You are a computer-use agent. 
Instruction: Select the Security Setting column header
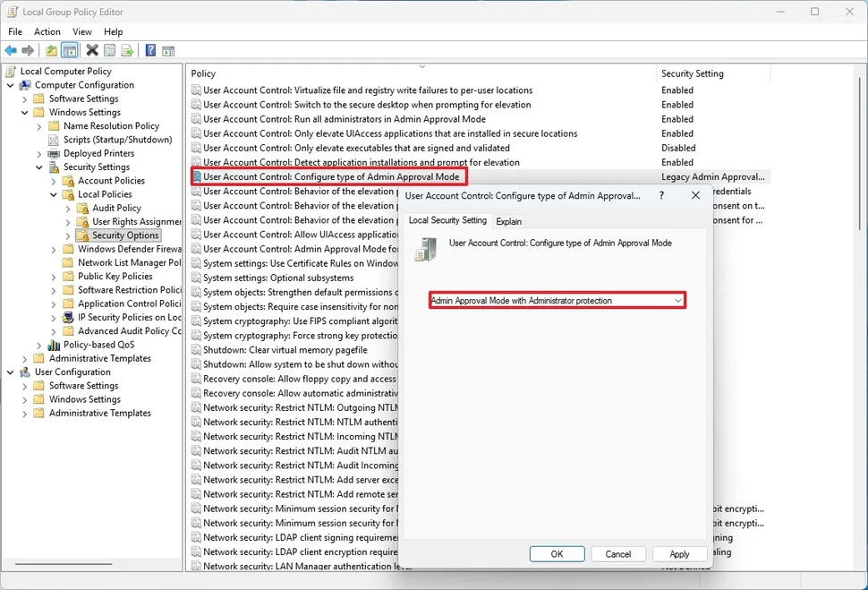[694, 73]
